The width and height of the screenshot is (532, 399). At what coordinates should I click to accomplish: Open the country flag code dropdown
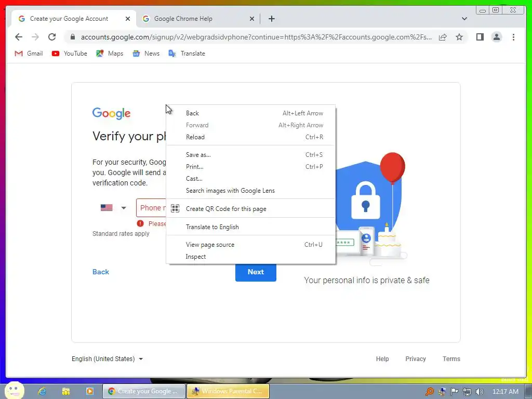point(114,208)
